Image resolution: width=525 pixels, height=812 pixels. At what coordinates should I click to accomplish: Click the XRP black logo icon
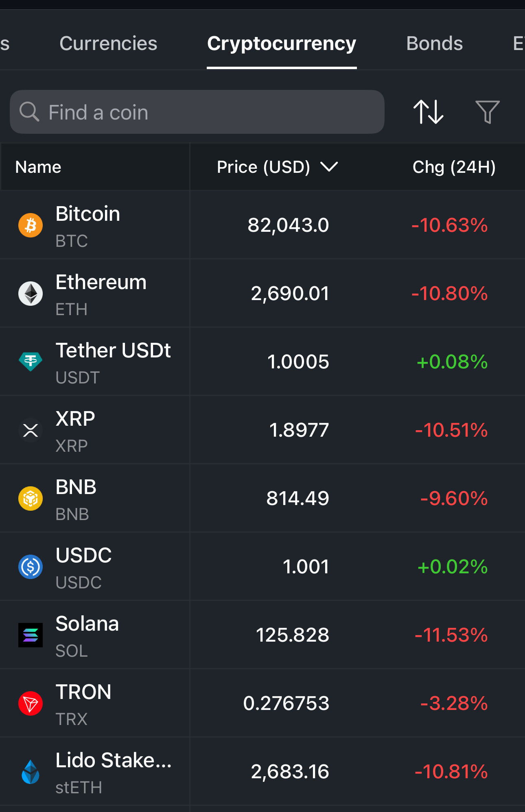[31, 430]
